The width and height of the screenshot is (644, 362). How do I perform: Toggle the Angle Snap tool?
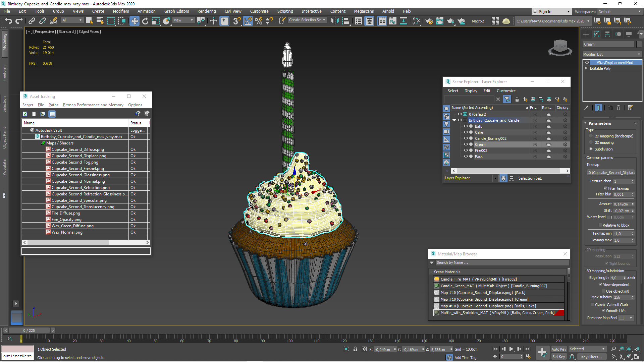248,21
